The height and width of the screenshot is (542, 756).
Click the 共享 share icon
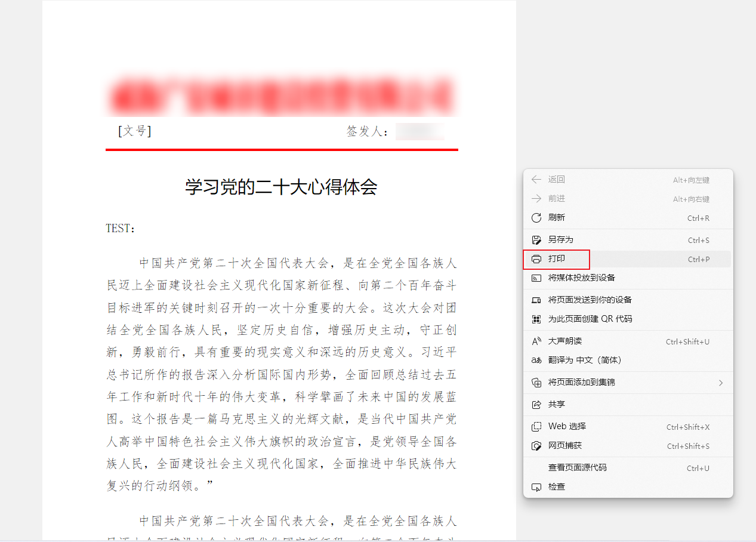tap(536, 405)
